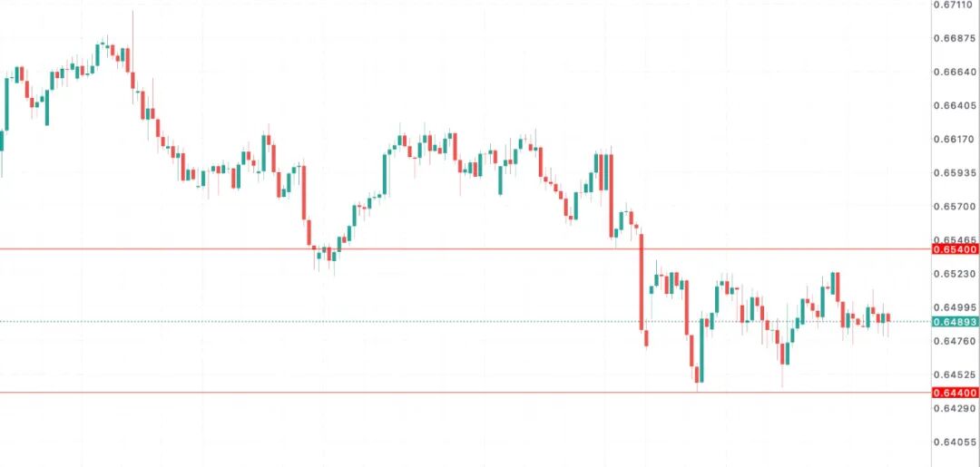
Task: Click the 0.66875 price axis label
Action: tap(955, 38)
